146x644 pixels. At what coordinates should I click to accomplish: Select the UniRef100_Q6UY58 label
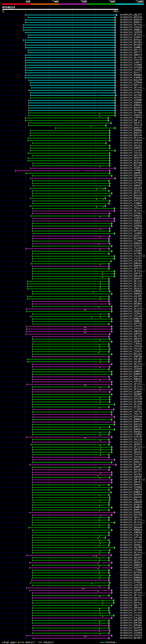tap(131, 156)
